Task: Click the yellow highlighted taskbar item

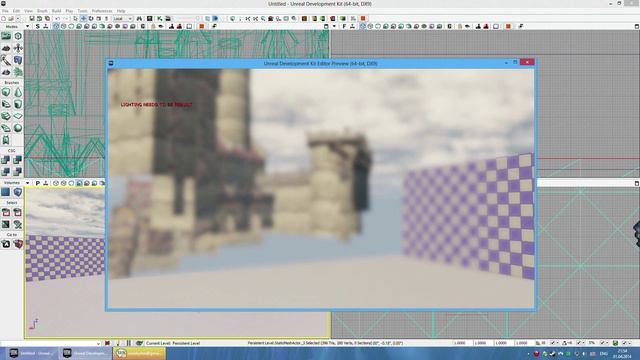Action: [x=139, y=353]
